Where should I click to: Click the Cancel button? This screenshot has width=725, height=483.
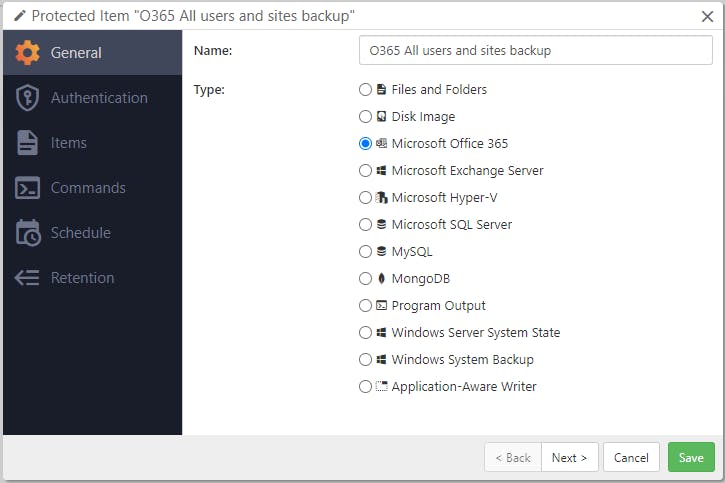click(631, 457)
